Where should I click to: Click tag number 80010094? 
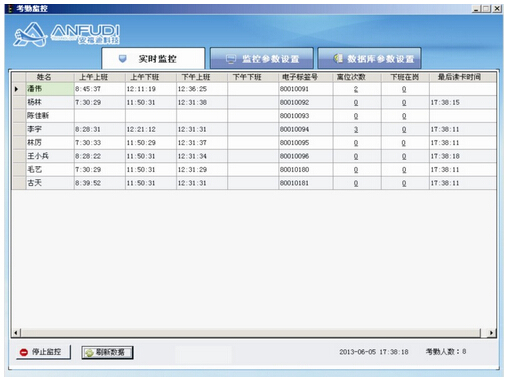[x=294, y=129]
